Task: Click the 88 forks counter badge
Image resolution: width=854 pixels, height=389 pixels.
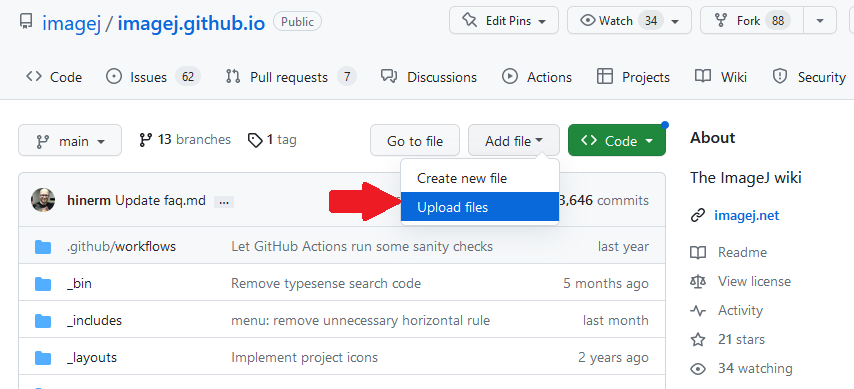Action: point(778,21)
